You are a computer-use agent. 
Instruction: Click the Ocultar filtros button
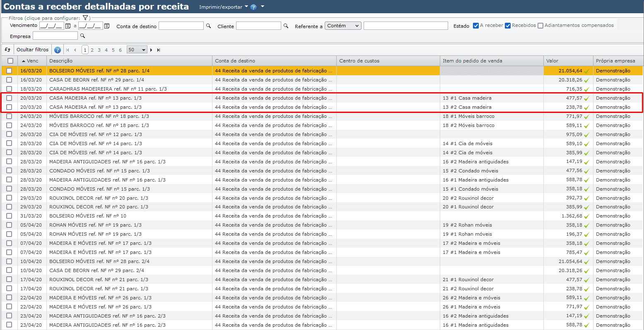pyautogui.click(x=33, y=50)
